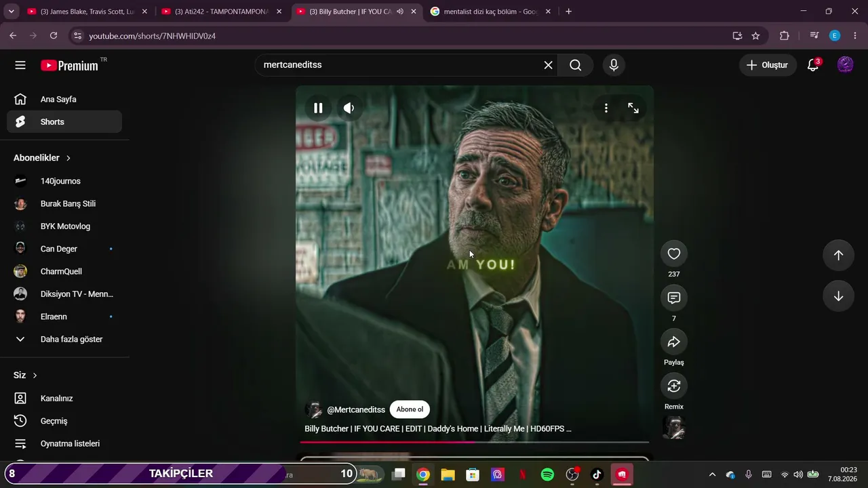The image size is (868, 488).
Task: Show hidden system tray icons
Action: pyautogui.click(x=712, y=474)
